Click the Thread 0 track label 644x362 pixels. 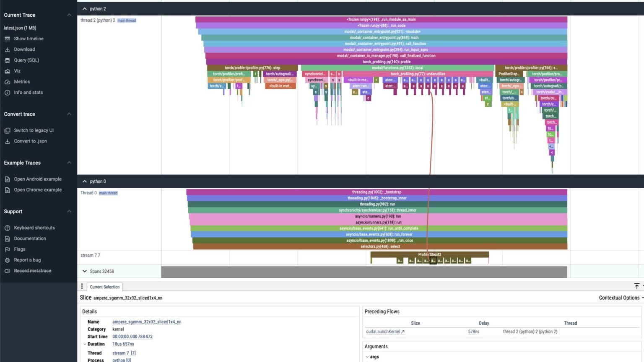[88, 193]
